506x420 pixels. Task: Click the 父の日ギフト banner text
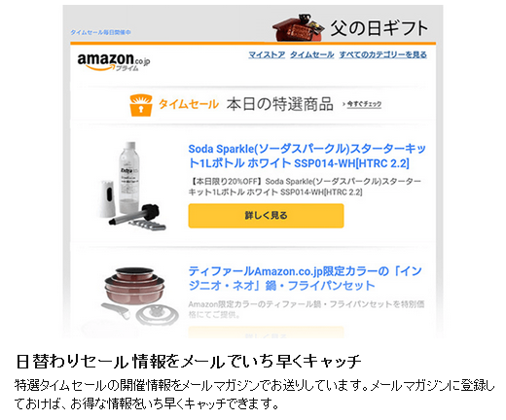[x=379, y=28]
